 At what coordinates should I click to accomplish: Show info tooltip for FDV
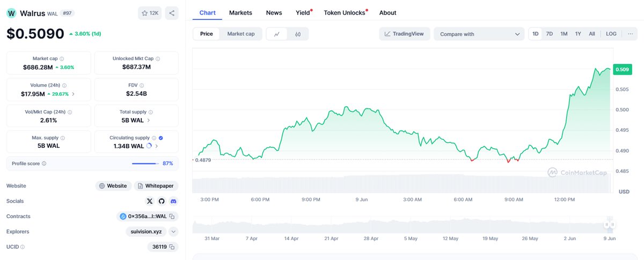click(x=142, y=85)
